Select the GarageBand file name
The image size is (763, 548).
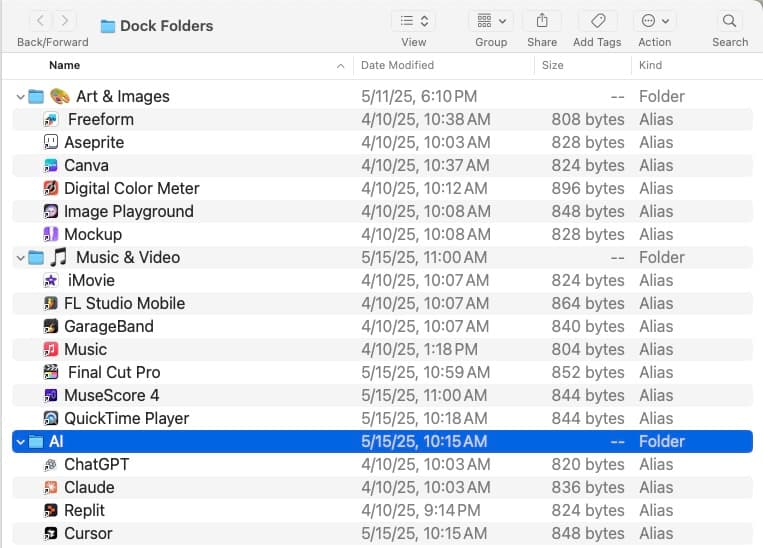coord(109,326)
